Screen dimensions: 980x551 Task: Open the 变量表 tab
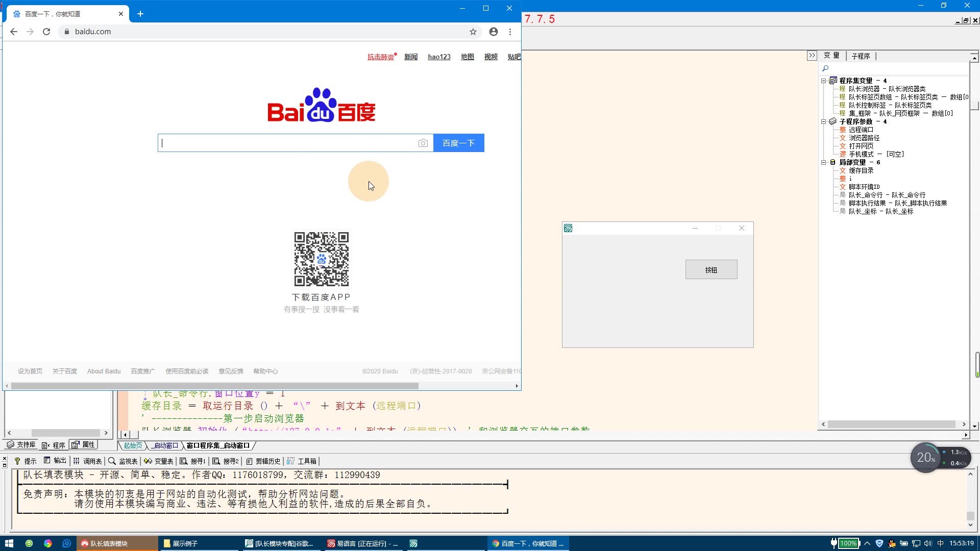tap(159, 461)
